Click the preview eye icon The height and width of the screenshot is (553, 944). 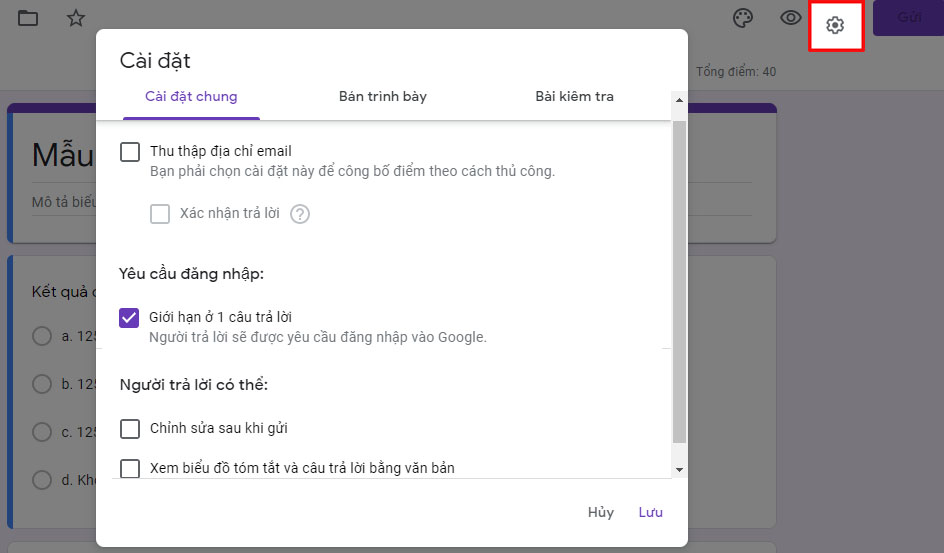pos(791,19)
